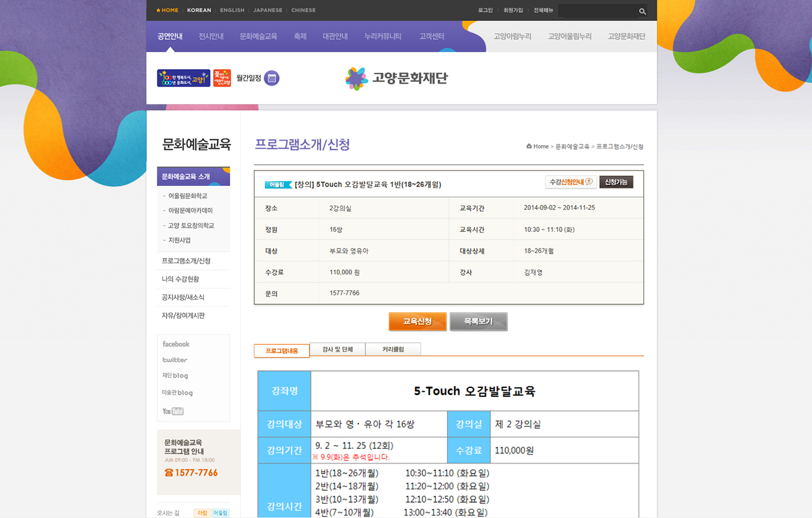Screen dimensions: 812x518
Task: Click the facebook social link
Action: click(x=176, y=344)
